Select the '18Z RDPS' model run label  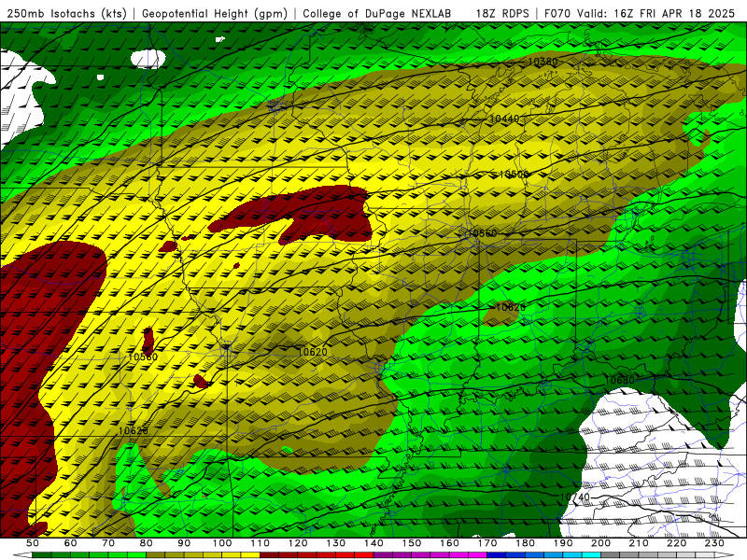[502, 13]
